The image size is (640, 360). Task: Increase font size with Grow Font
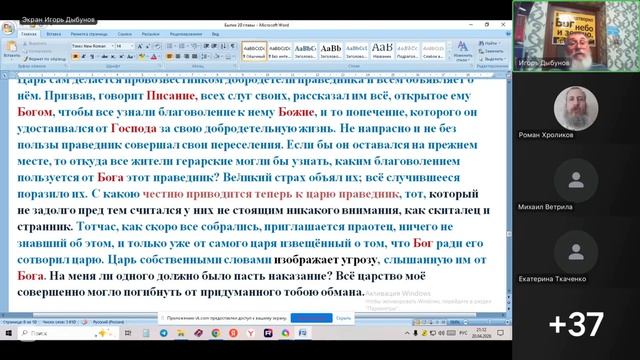click(x=140, y=46)
